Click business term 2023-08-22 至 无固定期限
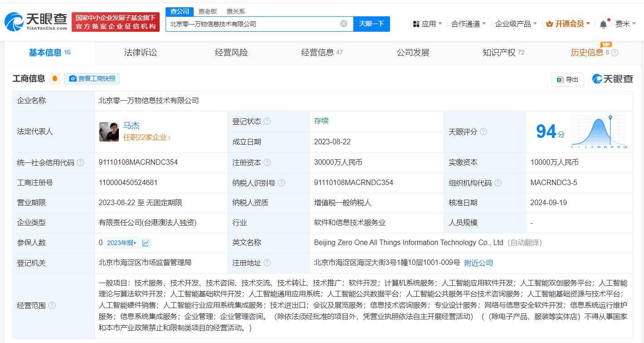This screenshot has height=343, width=644. click(141, 203)
